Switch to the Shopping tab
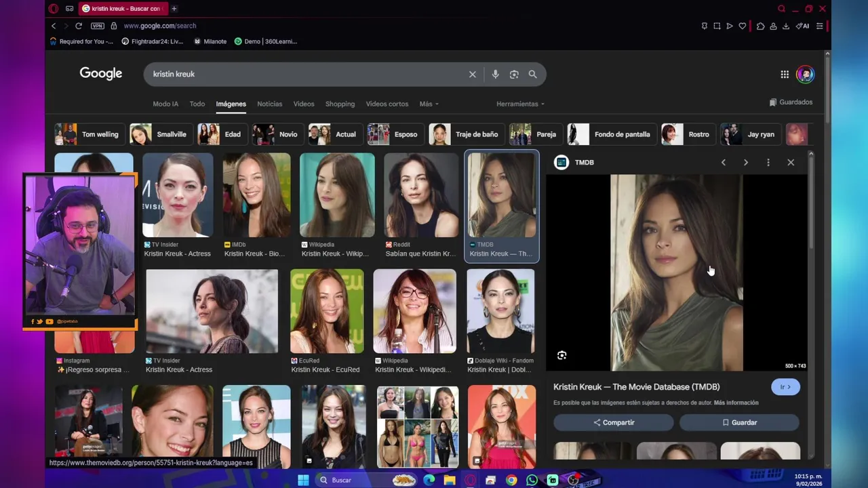 pyautogui.click(x=340, y=104)
